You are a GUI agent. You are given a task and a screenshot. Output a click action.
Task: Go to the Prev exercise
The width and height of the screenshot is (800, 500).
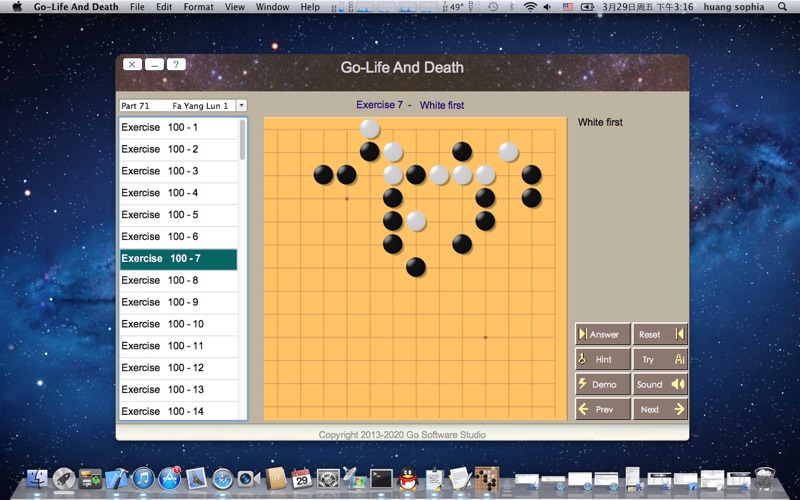pyautogui.click(x=603, y=409)
